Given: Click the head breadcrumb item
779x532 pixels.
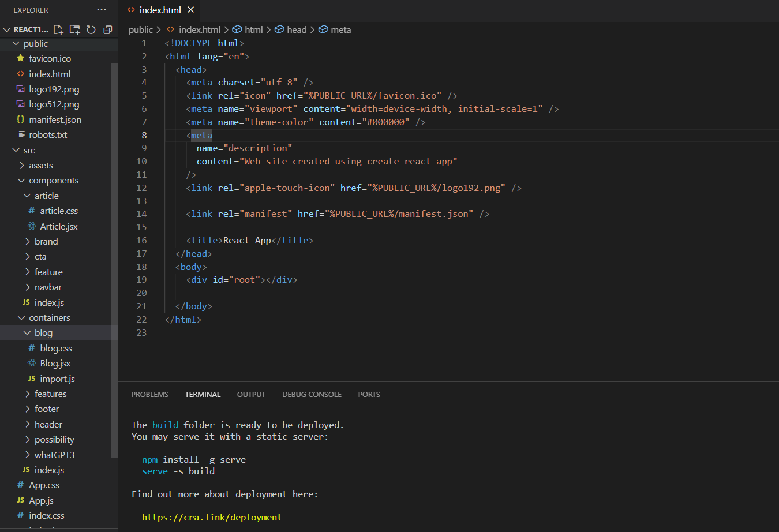Looking at the screenshot, I should 297,30.
